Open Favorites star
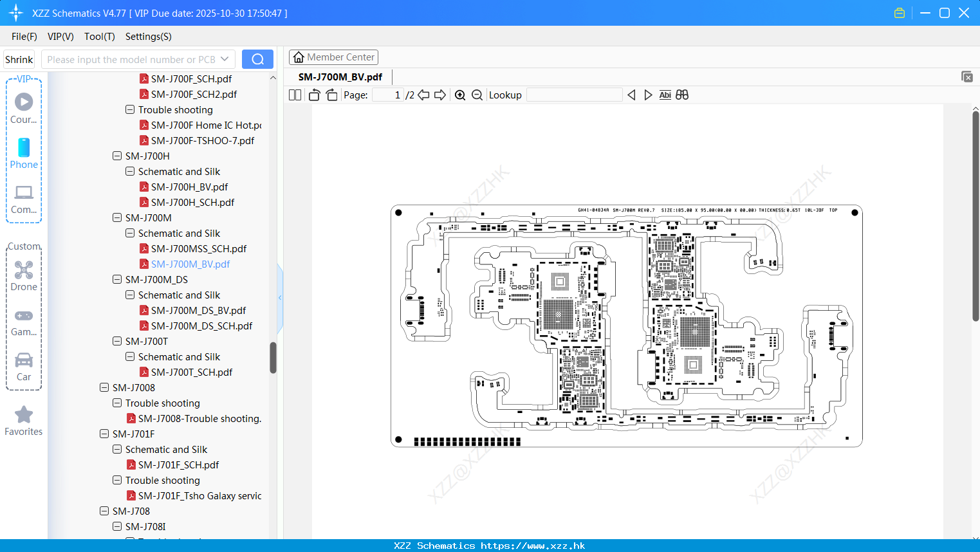Viewport: 980px width, 552px height. coord(24,414)
